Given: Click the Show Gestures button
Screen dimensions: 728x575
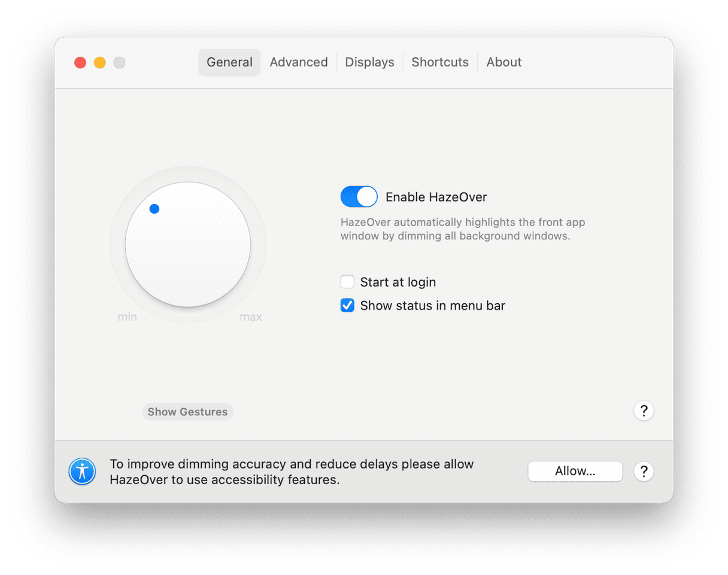Looking at the screenshot, I should pos(187,412).
